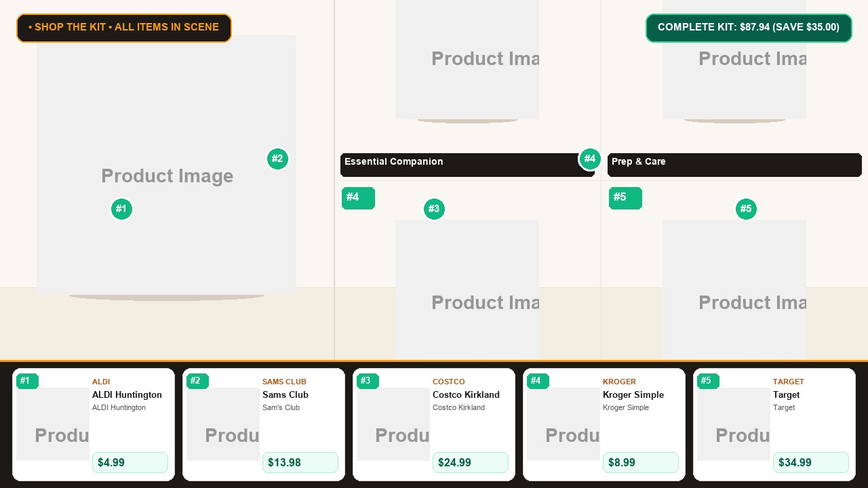This screenshot has width=868, height=488.
Task: Select the Essential Companion label bar
Action: (467, 165)
